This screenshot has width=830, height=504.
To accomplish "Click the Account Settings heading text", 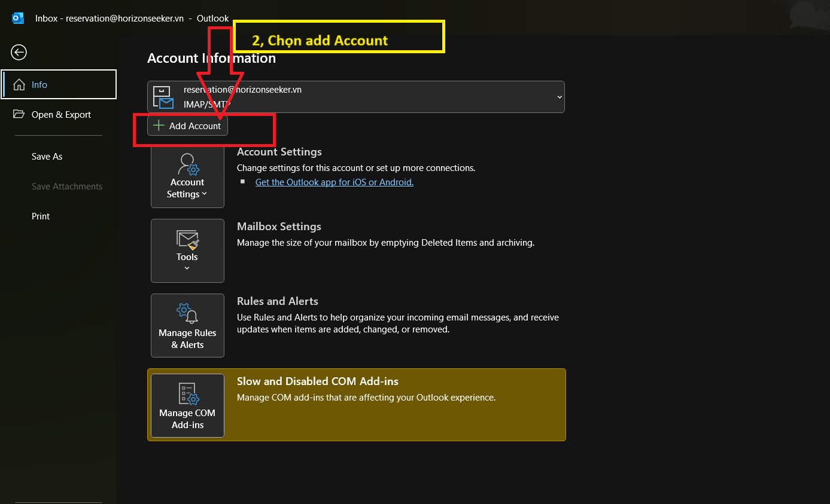I will 279,152.
